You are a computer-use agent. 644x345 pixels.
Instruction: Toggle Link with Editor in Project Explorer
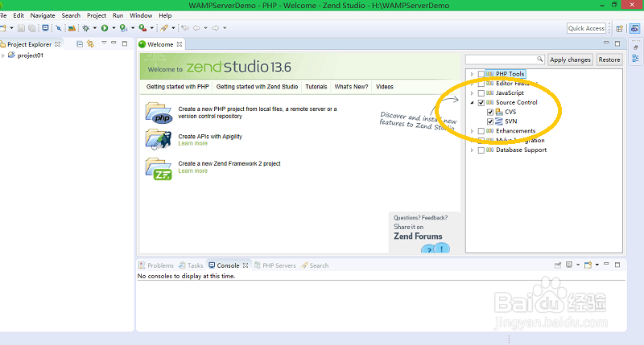point(90,44)
